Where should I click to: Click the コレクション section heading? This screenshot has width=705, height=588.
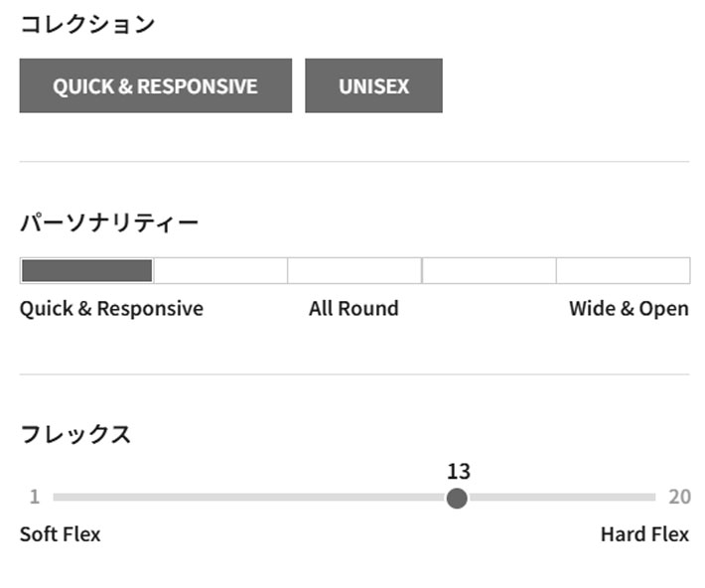87,25
